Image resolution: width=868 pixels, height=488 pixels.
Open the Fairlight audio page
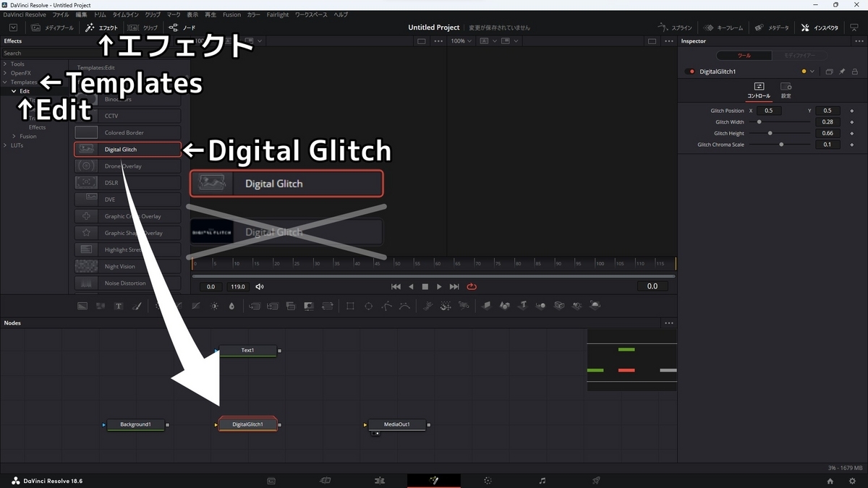click(x=542, y=480)
